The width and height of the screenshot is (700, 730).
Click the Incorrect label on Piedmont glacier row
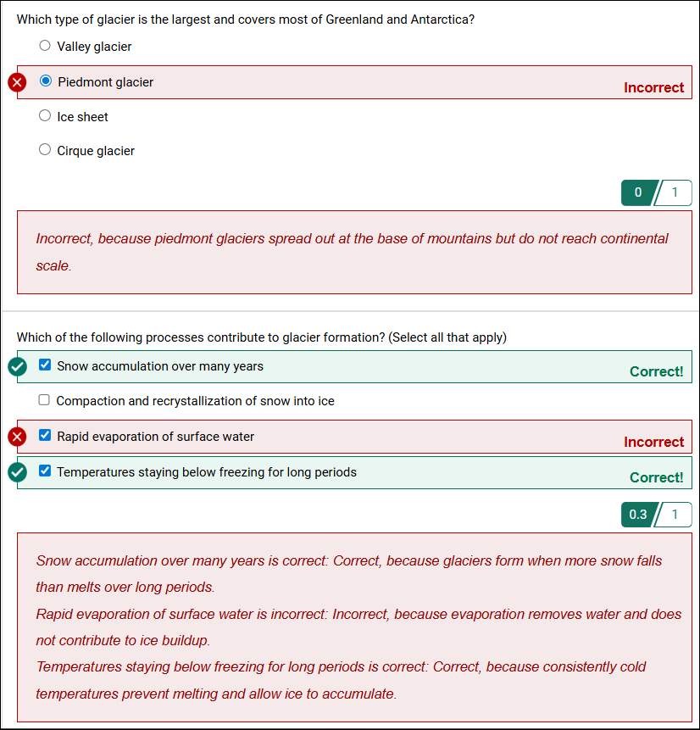tap(654, 87)
